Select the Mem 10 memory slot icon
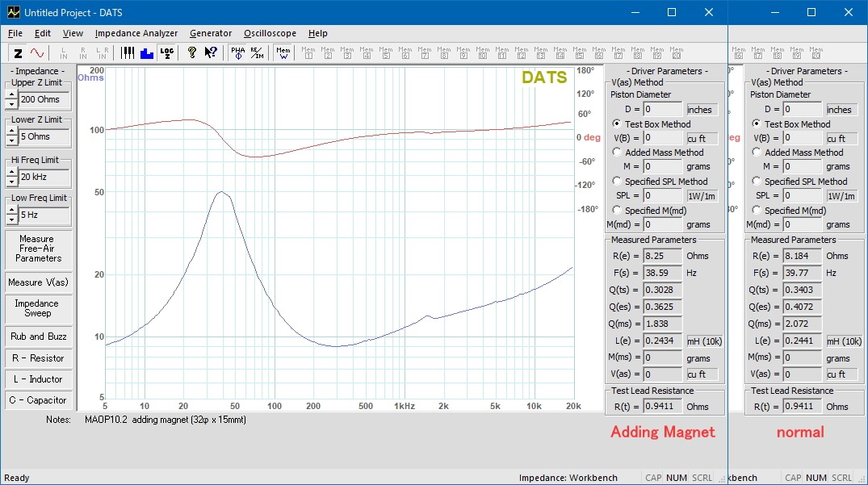The image size is (868, 485). pos(483,53)
